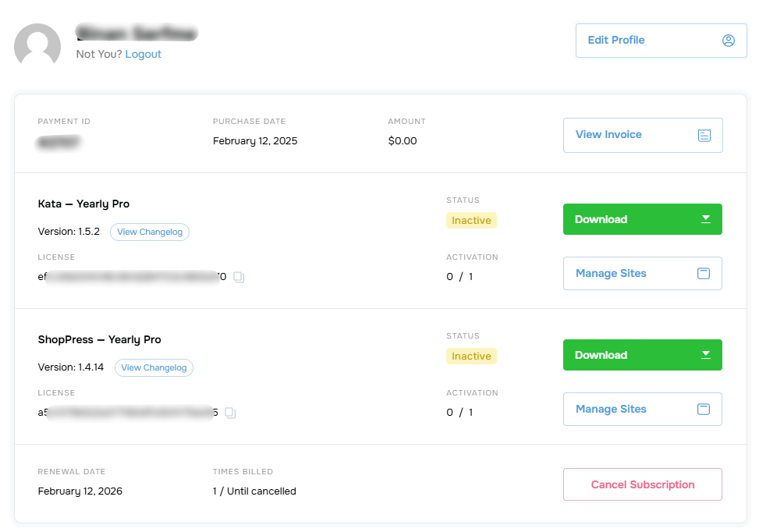Copy the Kata license key icon
The image size is (759, 532).
[239, 277]
